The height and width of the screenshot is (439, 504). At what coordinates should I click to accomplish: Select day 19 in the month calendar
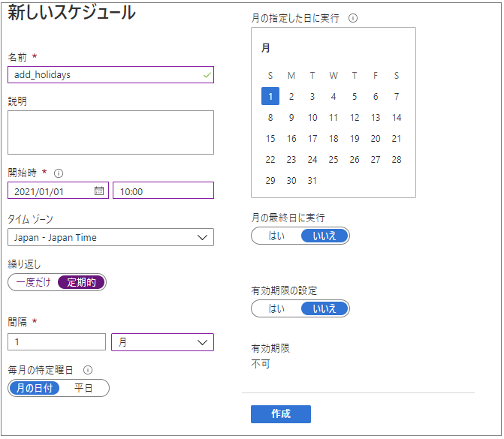tap(355, 138)
